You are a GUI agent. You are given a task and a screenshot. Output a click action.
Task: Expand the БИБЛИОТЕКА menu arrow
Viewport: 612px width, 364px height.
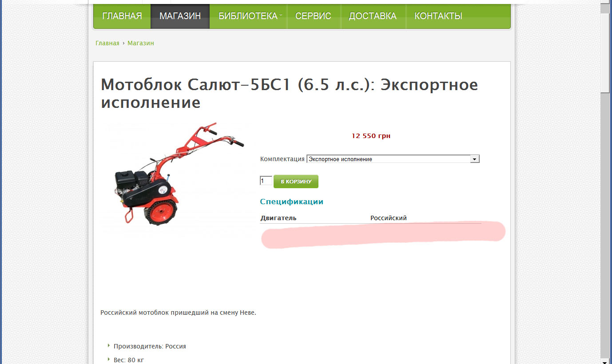pos(281,16)
